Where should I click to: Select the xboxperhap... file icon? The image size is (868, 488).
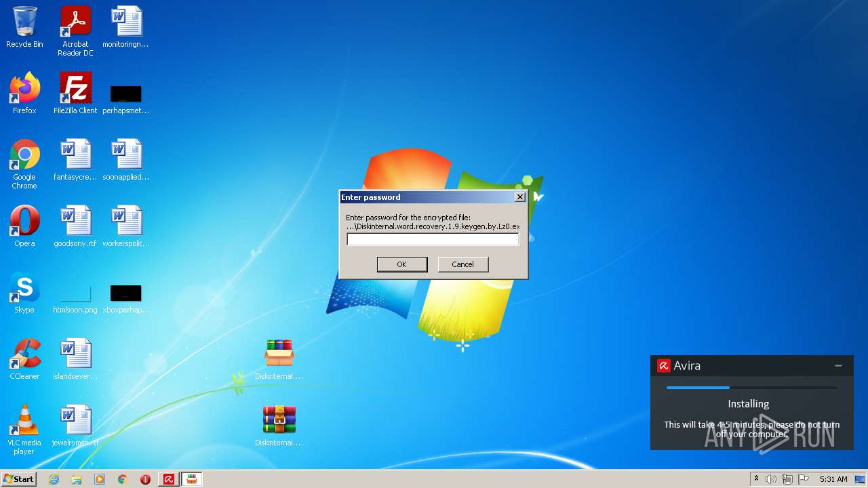(x=126, y=298)
